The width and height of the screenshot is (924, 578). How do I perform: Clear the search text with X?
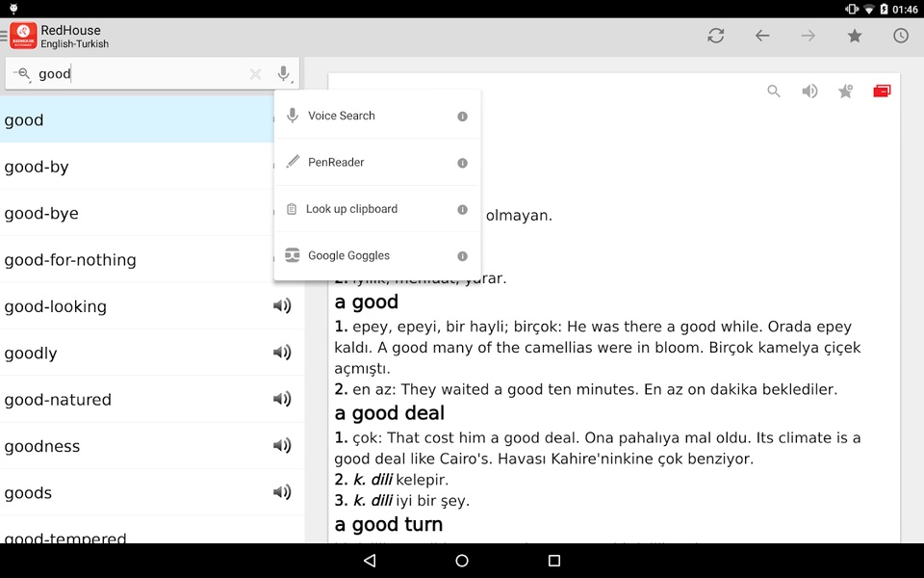click(255, 74)
